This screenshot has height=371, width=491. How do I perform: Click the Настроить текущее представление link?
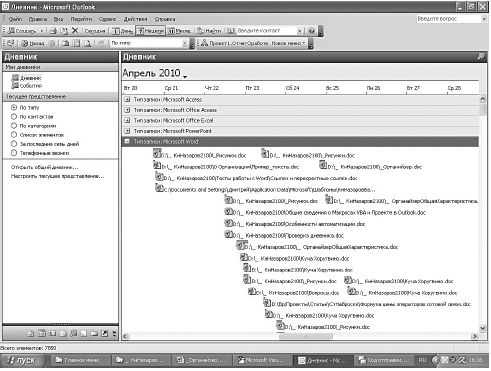(x=58, y=176)
